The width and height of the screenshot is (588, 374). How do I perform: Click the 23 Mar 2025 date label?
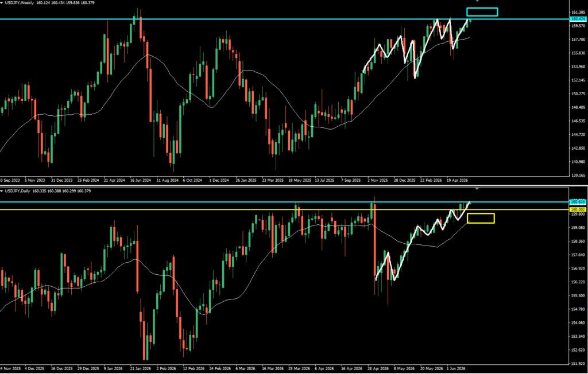273,180
